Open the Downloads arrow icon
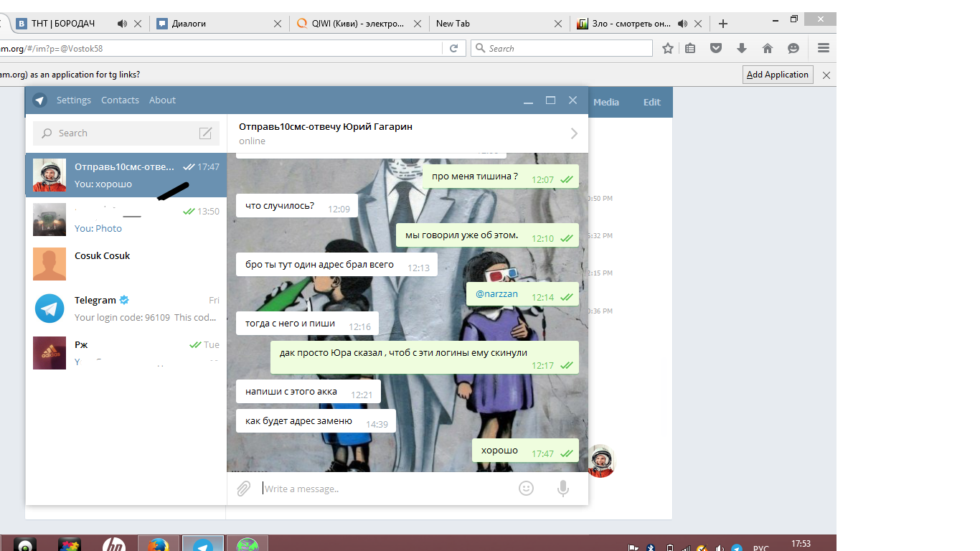The width and height of the screenshot is (980, 551). (x=742, y=48)
